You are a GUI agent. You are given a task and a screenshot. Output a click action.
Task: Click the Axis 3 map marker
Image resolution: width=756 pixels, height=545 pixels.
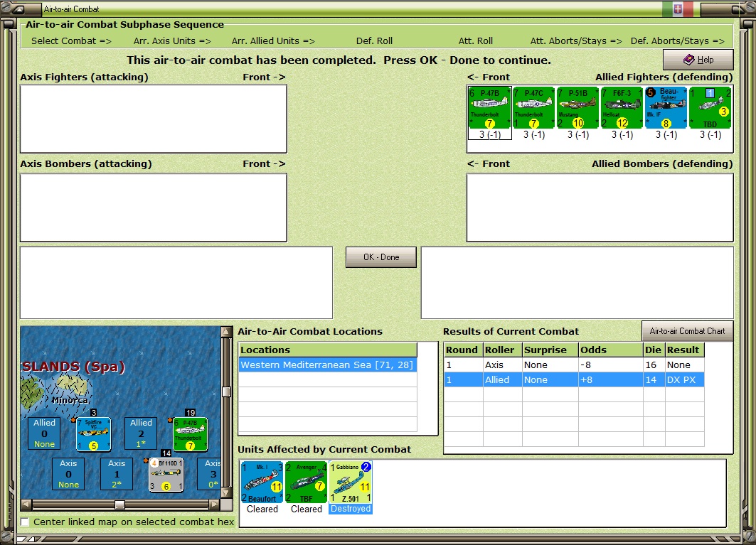(211, 474)
